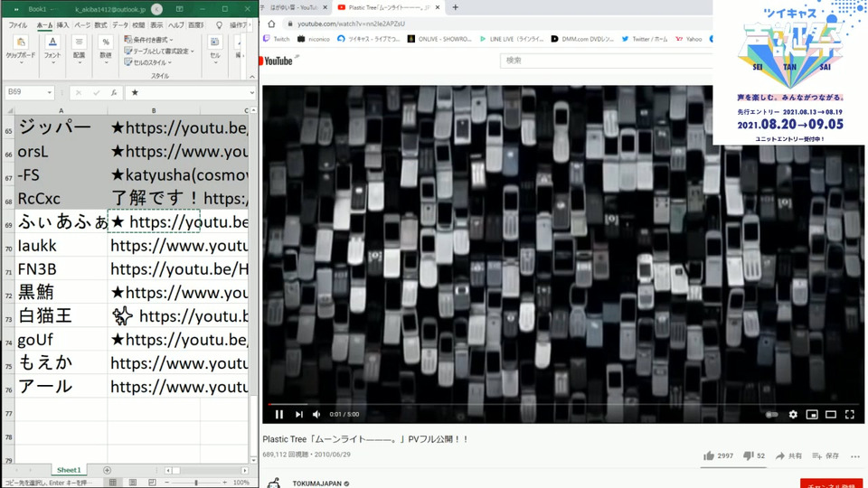Image resolution: width=868 pixels, height=488 pixels.
Task: Like the video with thumbs up
Action: (x=709, y=455)
